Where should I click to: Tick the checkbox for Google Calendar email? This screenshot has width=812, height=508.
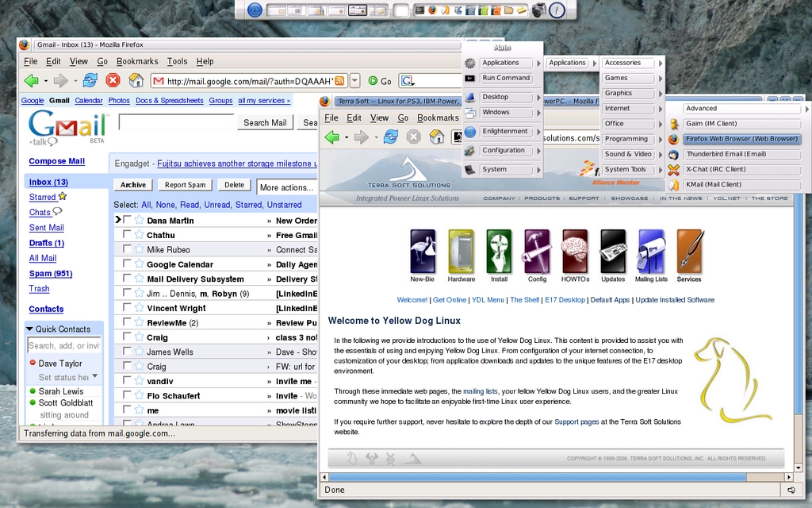(x=127, y=264)
